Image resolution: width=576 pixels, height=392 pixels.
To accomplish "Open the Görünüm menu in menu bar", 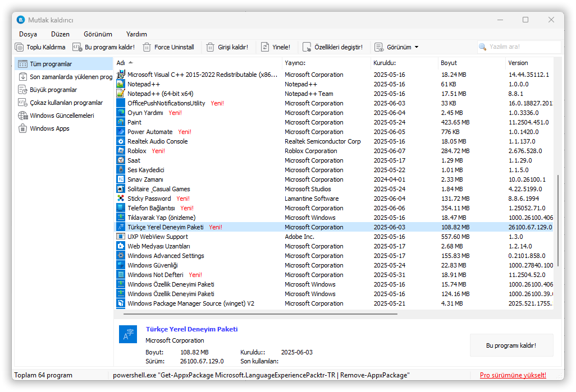I will [x=98, y=34].
